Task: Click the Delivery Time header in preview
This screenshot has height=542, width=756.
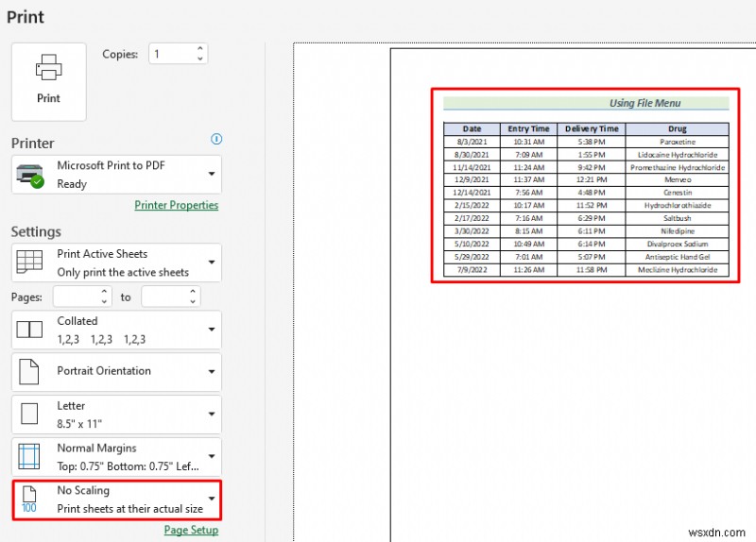Action: (592, 128)
